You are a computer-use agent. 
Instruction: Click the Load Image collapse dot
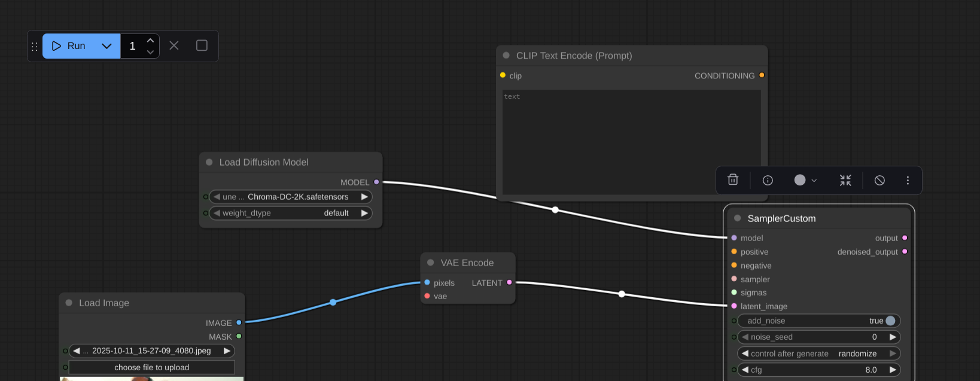coord(69,303)
